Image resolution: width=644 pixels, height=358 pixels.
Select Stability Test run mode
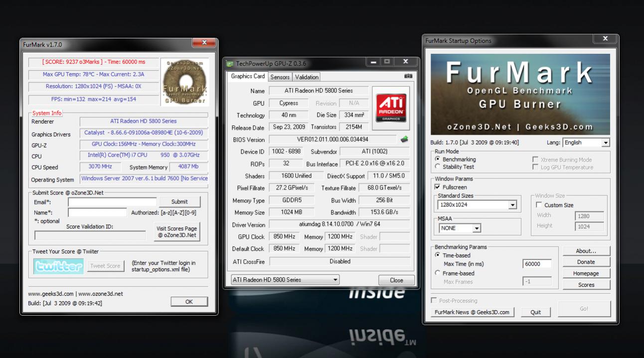(x=438, y=167)
